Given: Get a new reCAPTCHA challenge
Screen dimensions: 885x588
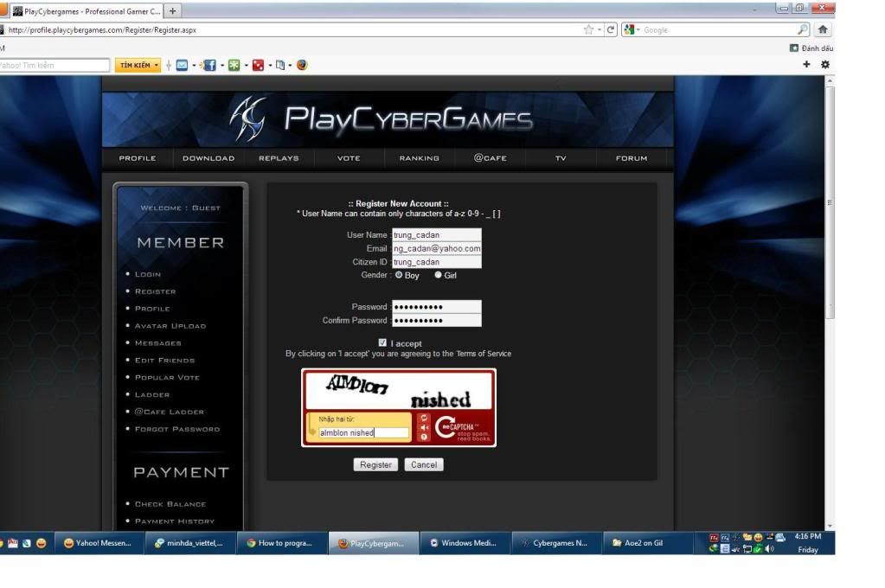Looking at the screenshot, I should click(x=424, y=419).
